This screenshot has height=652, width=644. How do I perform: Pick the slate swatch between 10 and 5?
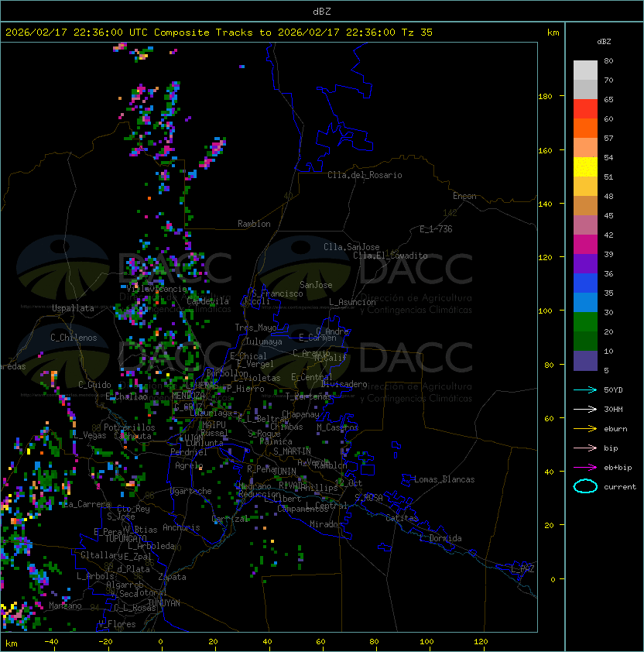pos(585,361)
